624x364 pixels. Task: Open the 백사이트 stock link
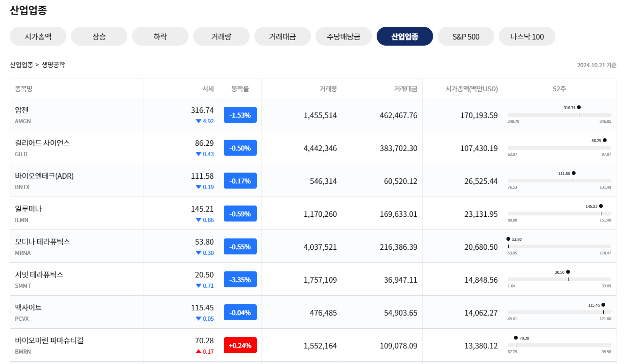pyautogui.click(x=28, y=308)
